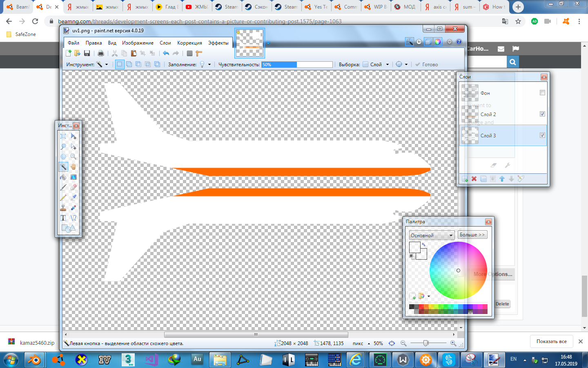The width and height of the screenshot is (588, 368).
Task: Open the Файл menu
Action: coord(73,43)
